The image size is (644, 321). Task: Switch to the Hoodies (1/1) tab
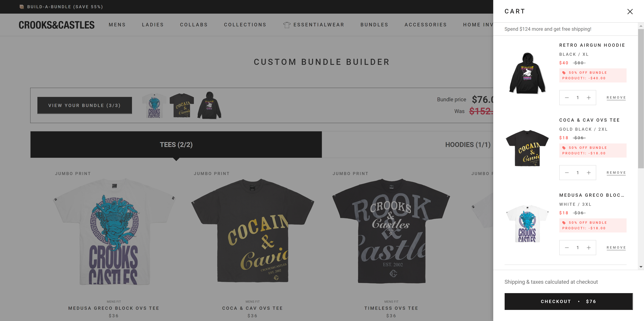pos(468,145)
